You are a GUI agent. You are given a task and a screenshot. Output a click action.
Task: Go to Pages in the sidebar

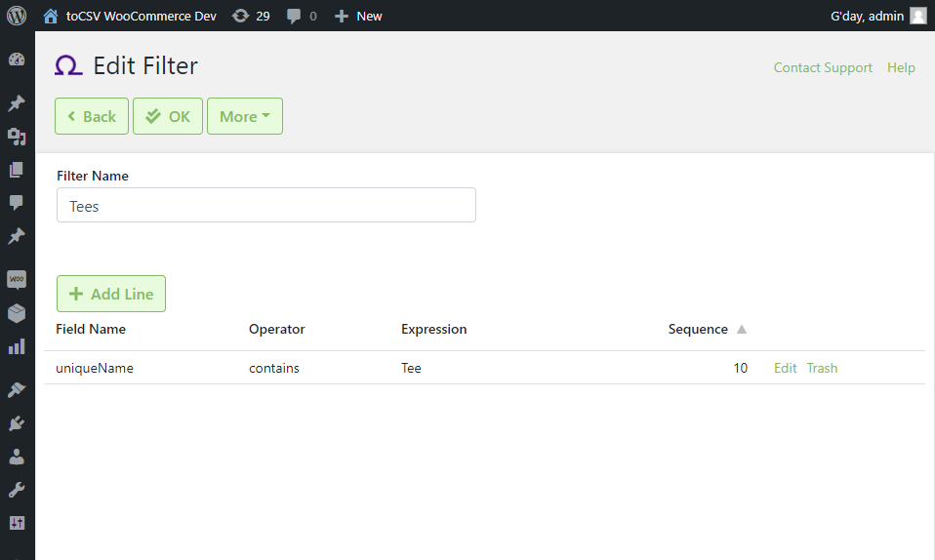pos(17,170)
